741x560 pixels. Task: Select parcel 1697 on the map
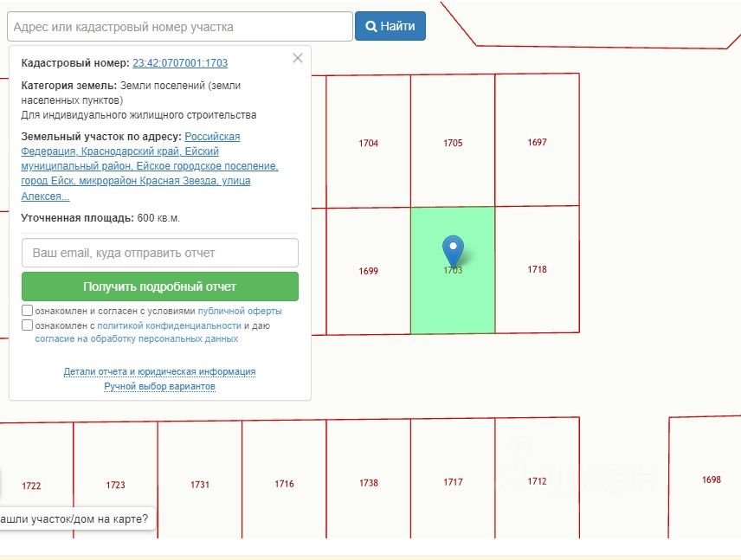pos(538,142)
